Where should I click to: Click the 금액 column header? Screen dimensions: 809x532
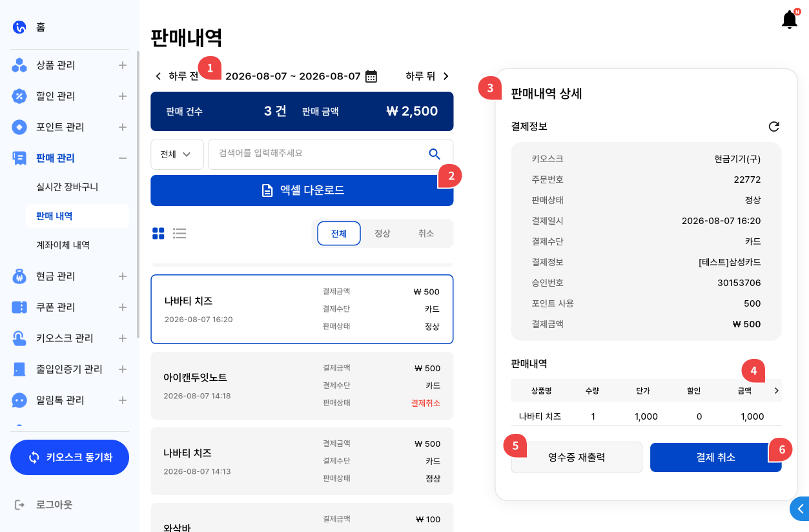tap(744, 391)
